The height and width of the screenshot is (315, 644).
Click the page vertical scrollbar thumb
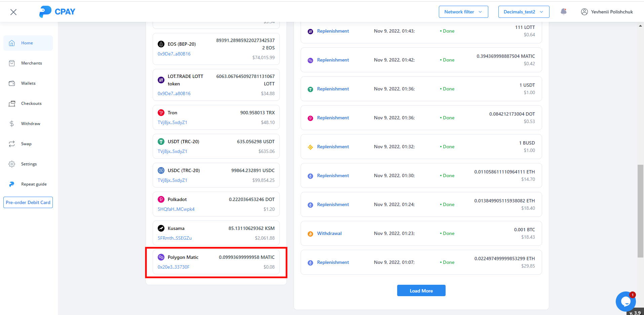click(x=640, y=211)
